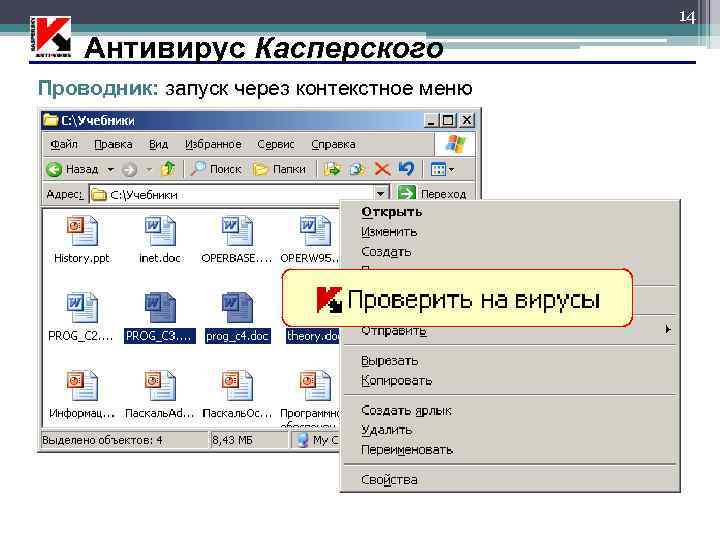Select the ПаскальОс... presentation icon

pos(236,385)
